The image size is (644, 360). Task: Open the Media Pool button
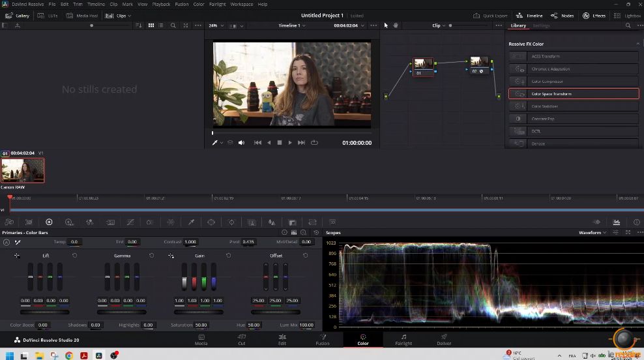(83, 16)
